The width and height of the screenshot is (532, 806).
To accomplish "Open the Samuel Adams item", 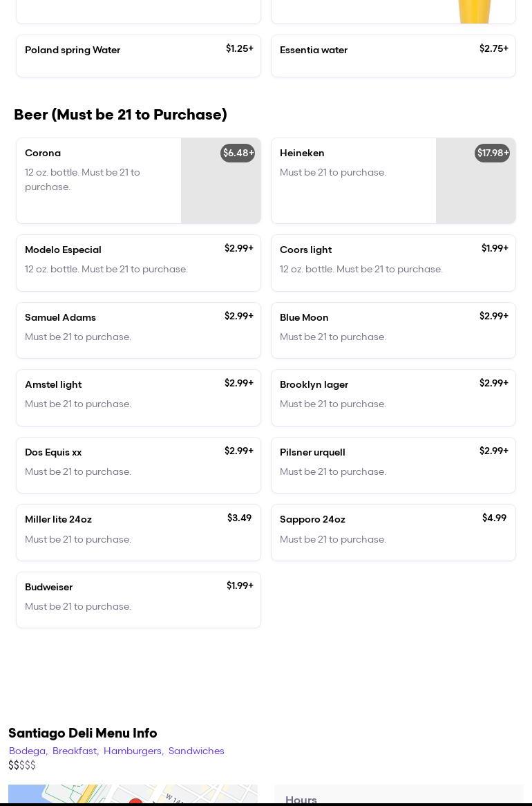I will coord(138,330).
